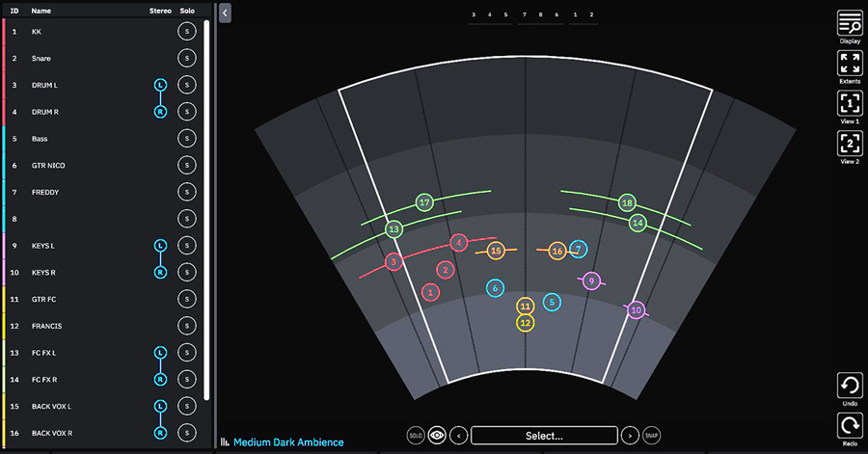Screen dimensions: 868x454
Task: Toggle the SNAP button
Action: pyautogui.click(x=652, y=436)
